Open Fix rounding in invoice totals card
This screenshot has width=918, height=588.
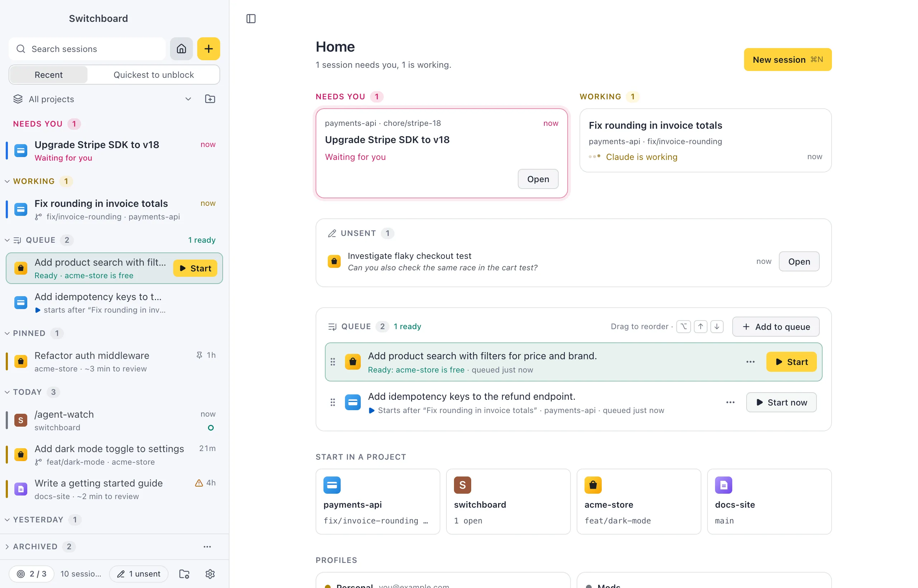[x=705, y=140]
